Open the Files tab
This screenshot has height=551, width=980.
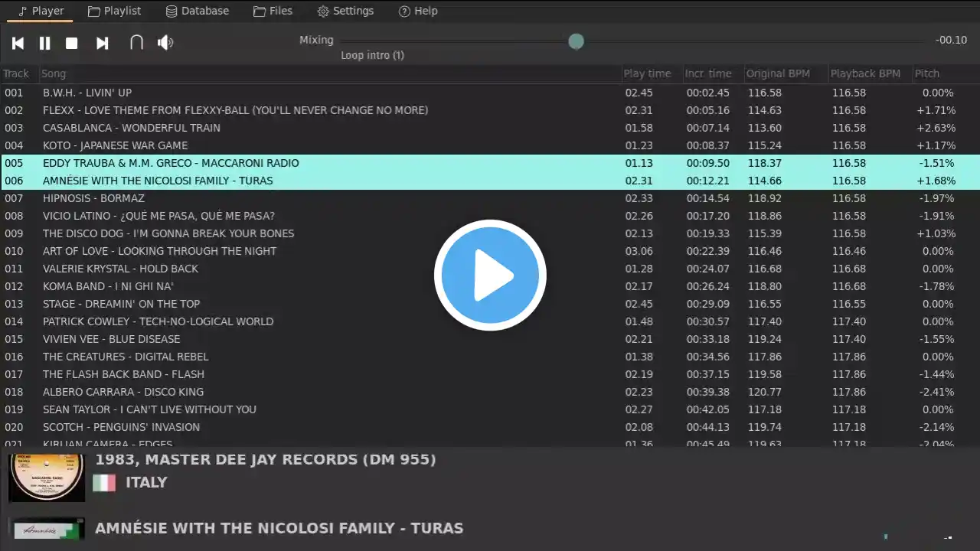273,11
